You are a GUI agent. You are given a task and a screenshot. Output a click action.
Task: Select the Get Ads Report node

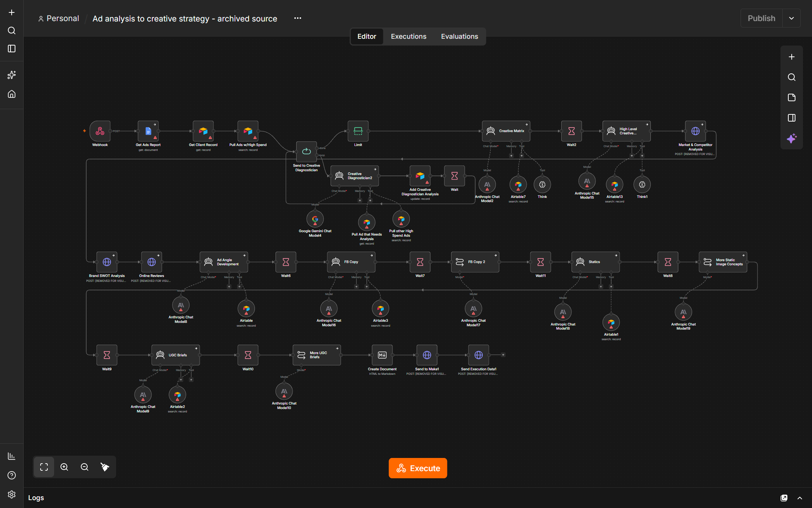tap(148, 131)
